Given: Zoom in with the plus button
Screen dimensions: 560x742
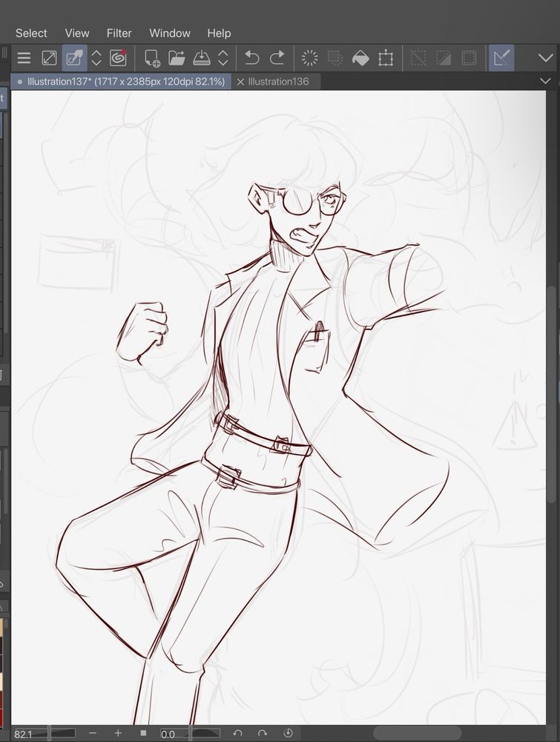Looking at the screenshot, I should [x=118, y=734].
